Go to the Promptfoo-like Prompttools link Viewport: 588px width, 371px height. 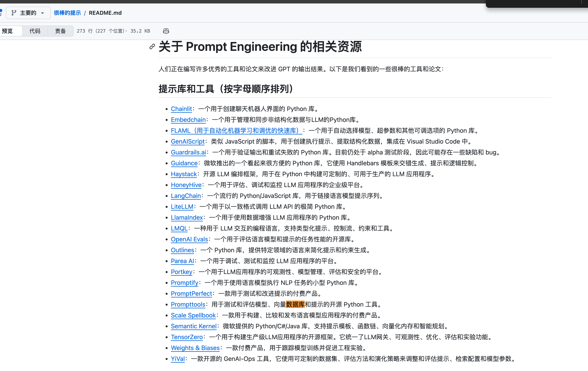coord(188,304)
